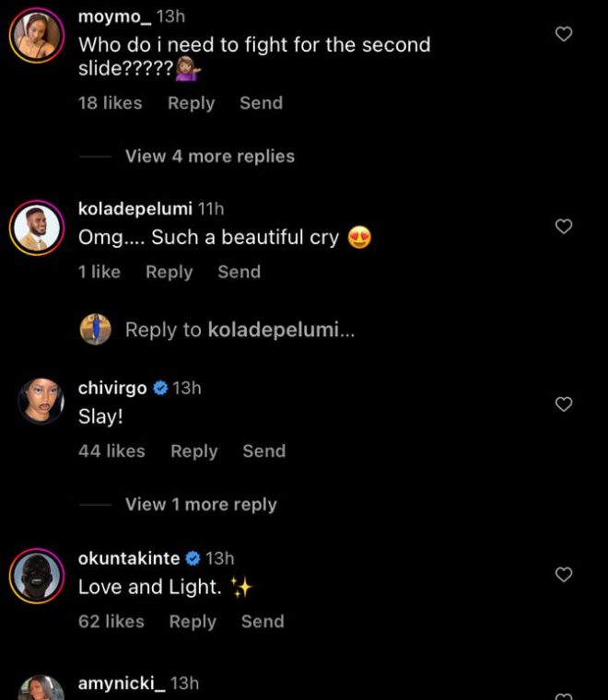The image size is (608, 700).
Task: Click chivirgo's verified badge
Action: coord(159,389)
